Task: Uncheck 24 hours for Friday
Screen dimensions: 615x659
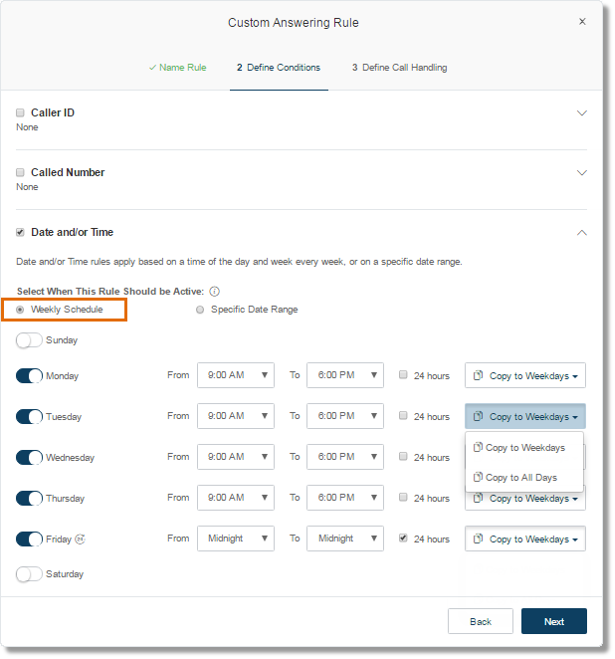Action: [x=403, y=538]
